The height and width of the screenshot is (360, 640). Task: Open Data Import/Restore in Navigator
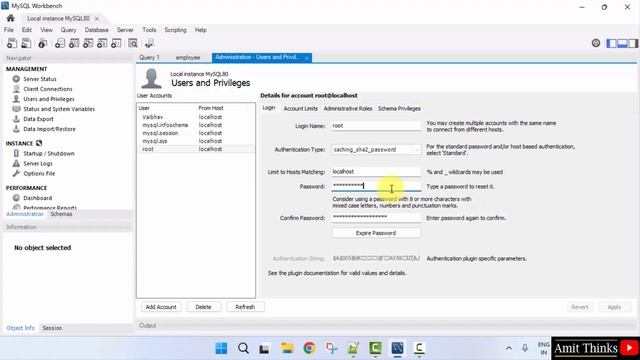click(x=49, y=129)
